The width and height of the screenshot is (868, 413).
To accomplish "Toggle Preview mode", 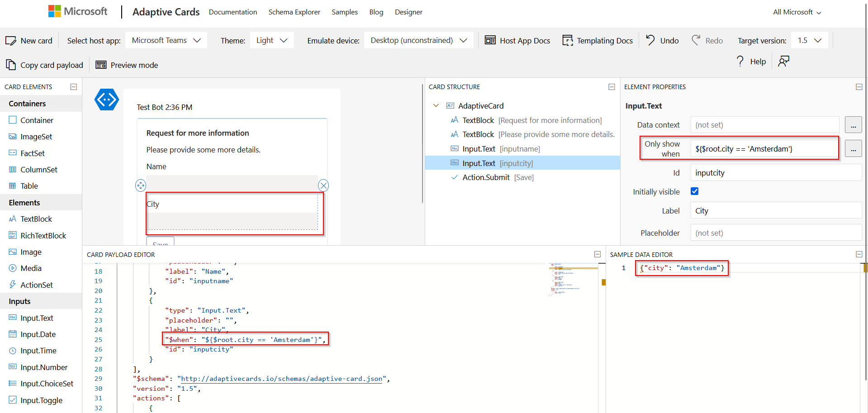I will tap(127, 65).
